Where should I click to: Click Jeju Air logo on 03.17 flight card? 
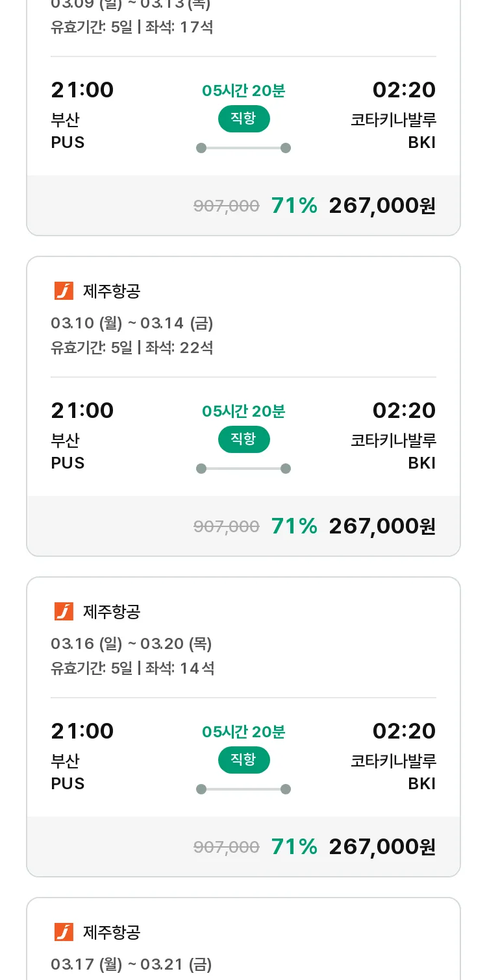[64, 932]
